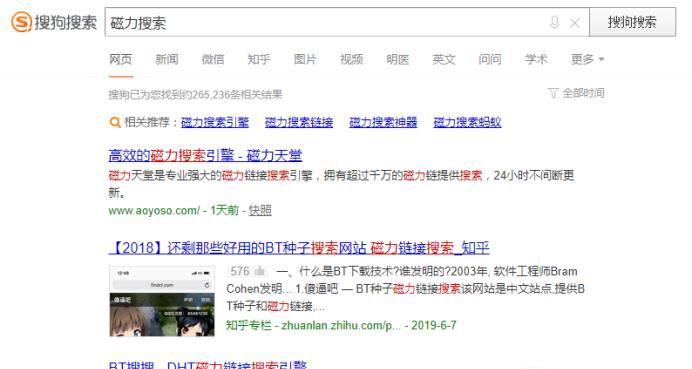
Task: Click the www.aoyoso.com/ green URL text
Action: click(154, 211)
